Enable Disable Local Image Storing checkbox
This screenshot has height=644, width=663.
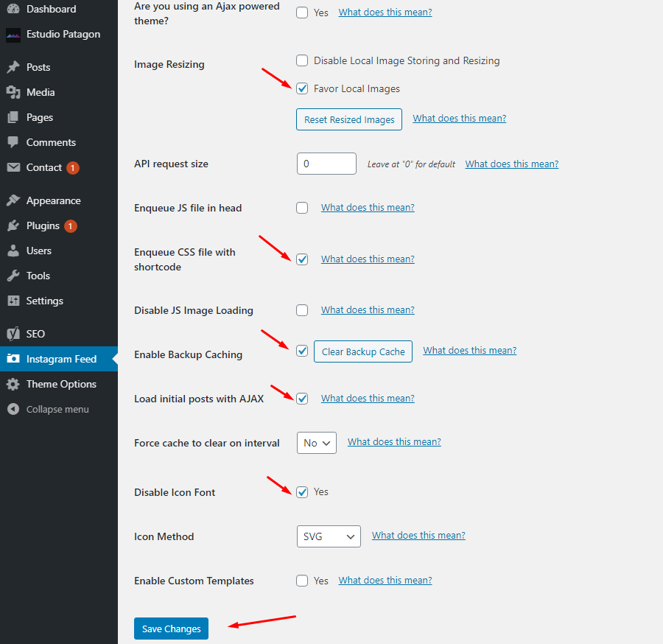coord(302,60)
